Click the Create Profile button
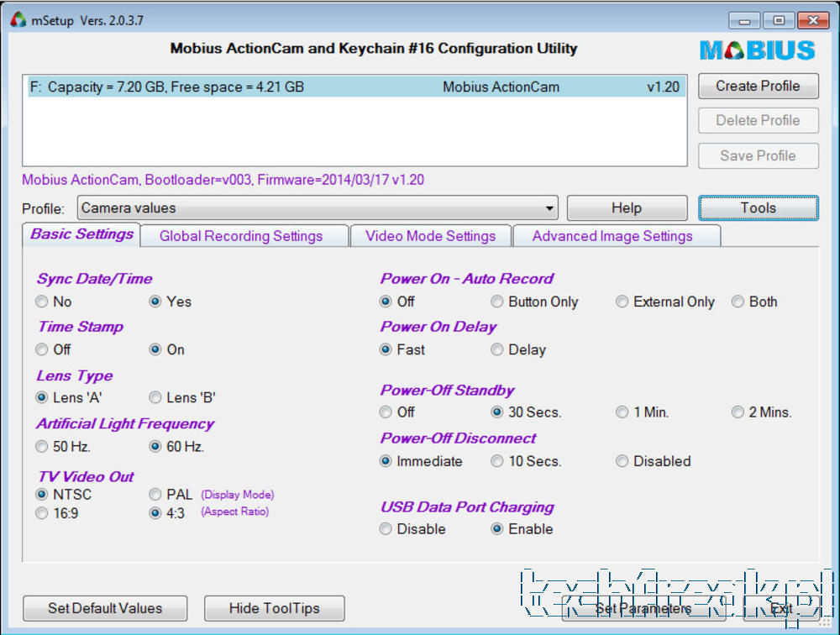Image resolution: width=840 pixels, height=635 pixels. click(758, 87)
